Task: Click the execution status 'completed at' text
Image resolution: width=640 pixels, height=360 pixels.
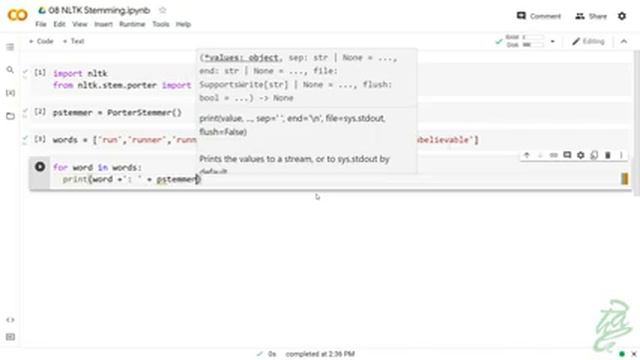Action: point(320,354)
